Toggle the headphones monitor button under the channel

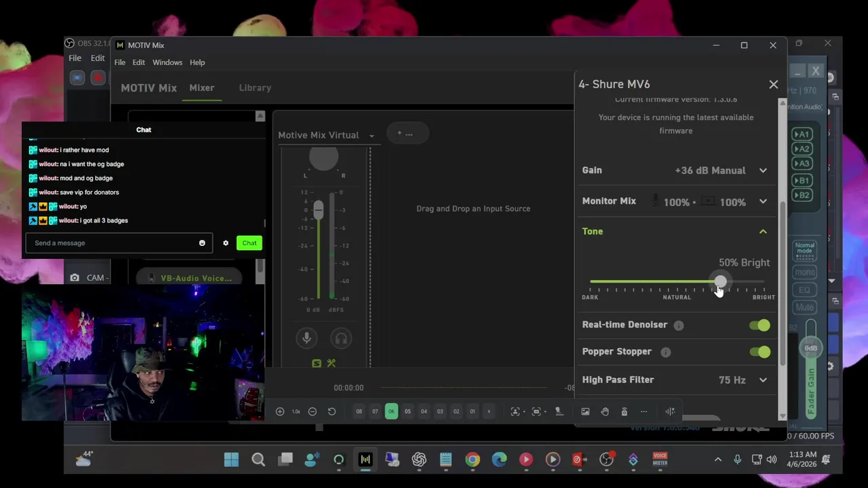(x=341, y=338)
